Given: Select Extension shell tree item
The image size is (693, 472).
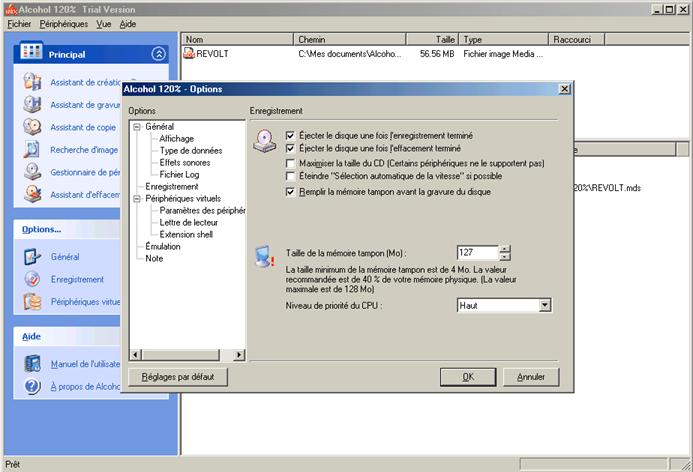Looking at the screenshot, I should (x=186, y=235).
